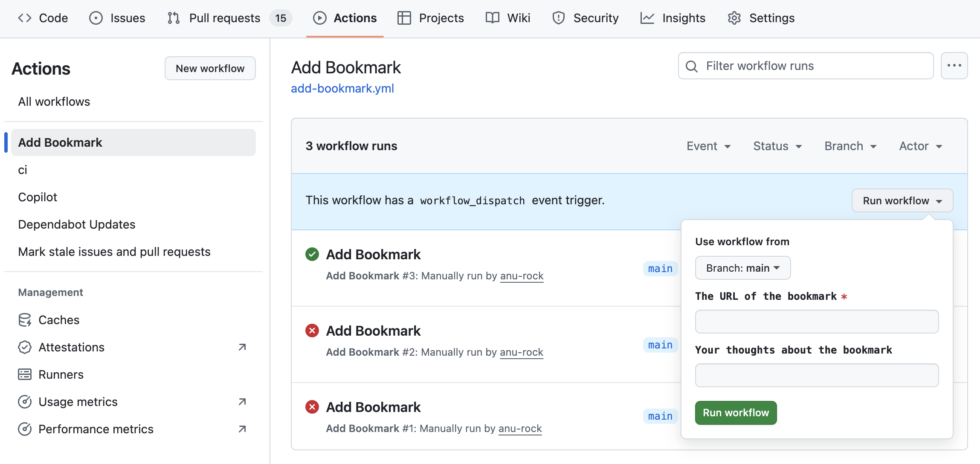The width and height of the screenshot is (980, 464).
Task: Open the add-bookmark.yml file link
Action: click(342, 88)
